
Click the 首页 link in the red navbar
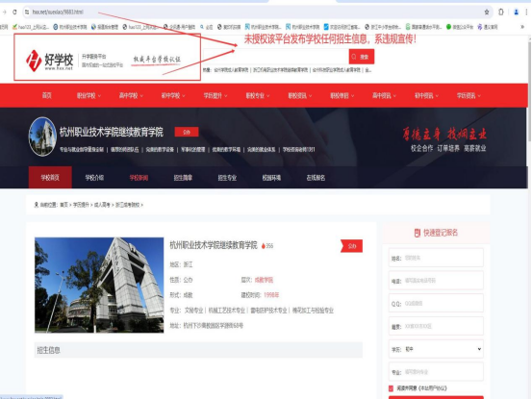point(47,95)
